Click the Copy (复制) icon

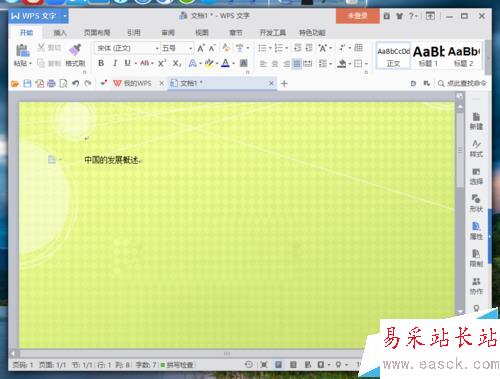(x=41, y=63)
